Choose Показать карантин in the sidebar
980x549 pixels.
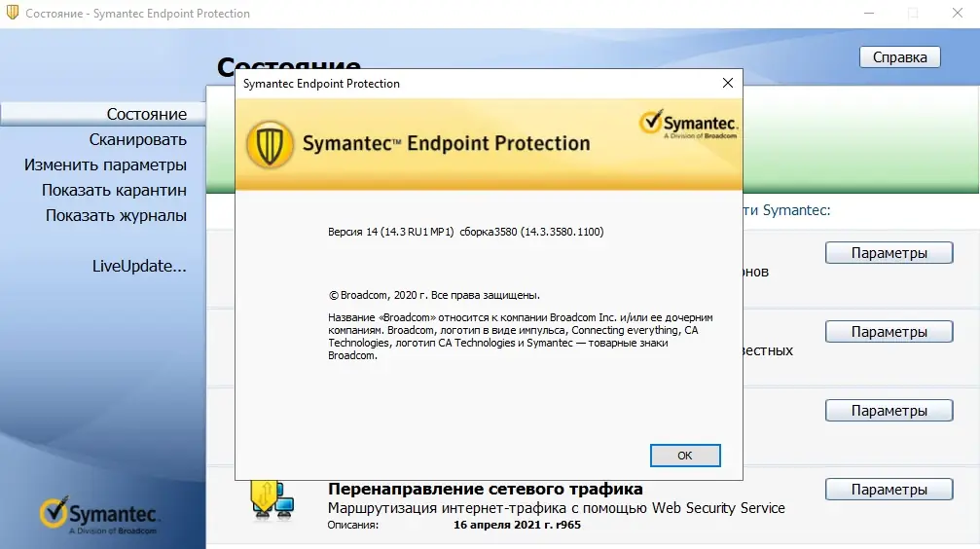[x=114, y=190]
